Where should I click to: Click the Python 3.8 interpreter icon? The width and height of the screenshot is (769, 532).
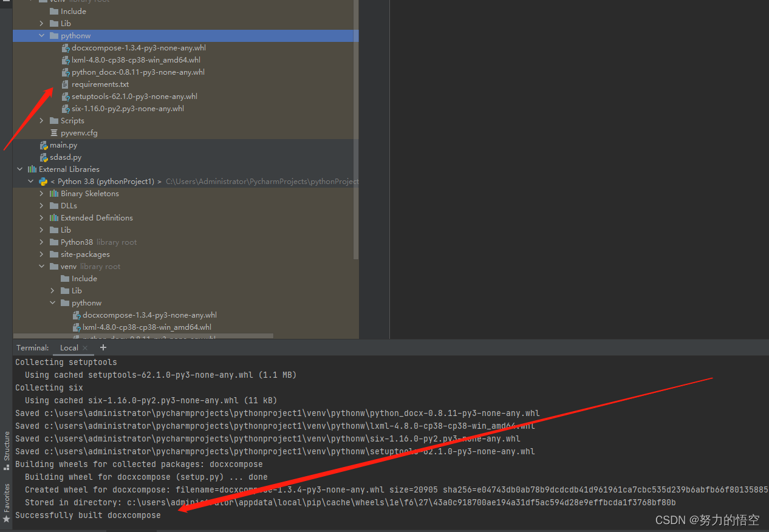(43, 181)
